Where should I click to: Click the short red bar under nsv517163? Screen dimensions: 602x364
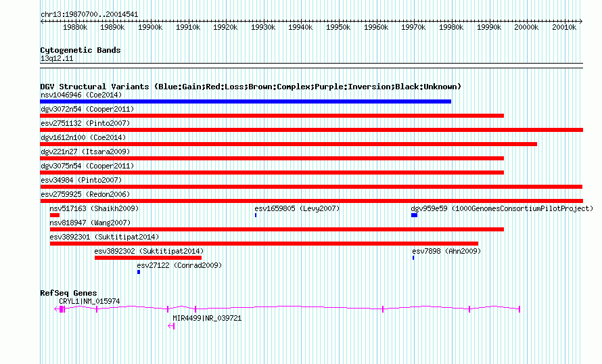click(55, 215)
